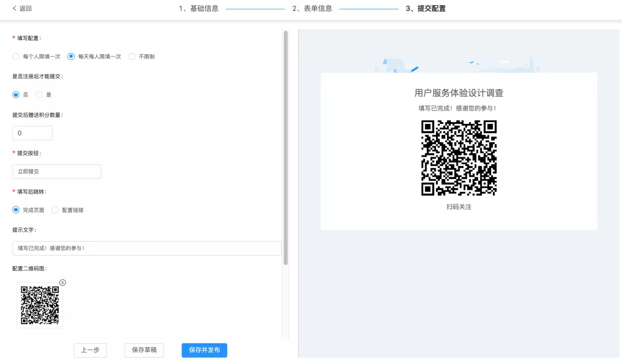This screenshot has width=622, height=364.
Task: Select 每天每人限填一次 radio option
Action: point(94,56)
